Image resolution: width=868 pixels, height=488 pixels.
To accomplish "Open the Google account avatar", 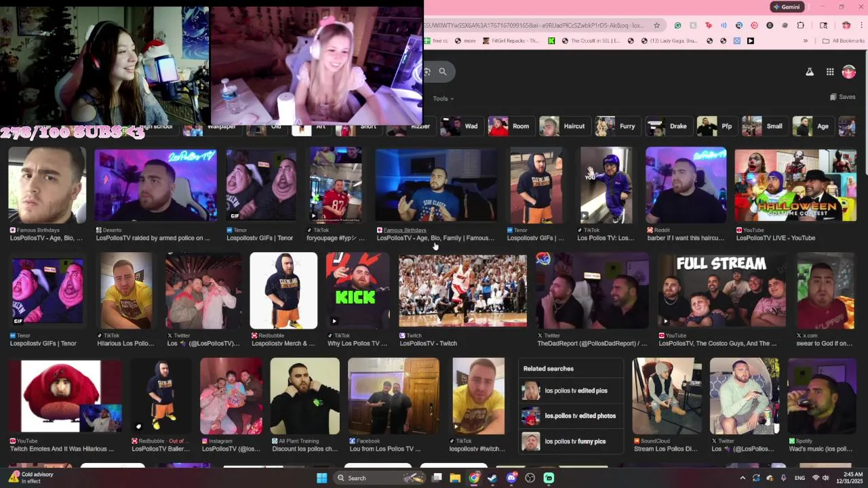I will pos(849,72).
